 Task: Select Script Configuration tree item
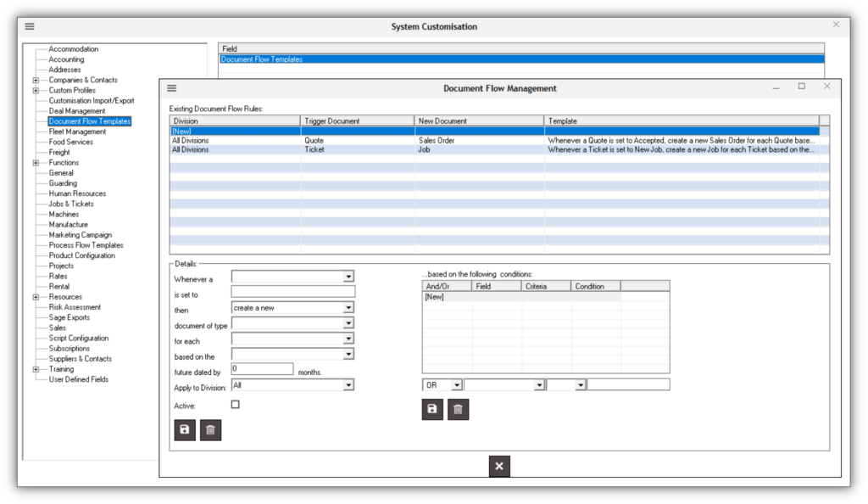click(79, 339)
